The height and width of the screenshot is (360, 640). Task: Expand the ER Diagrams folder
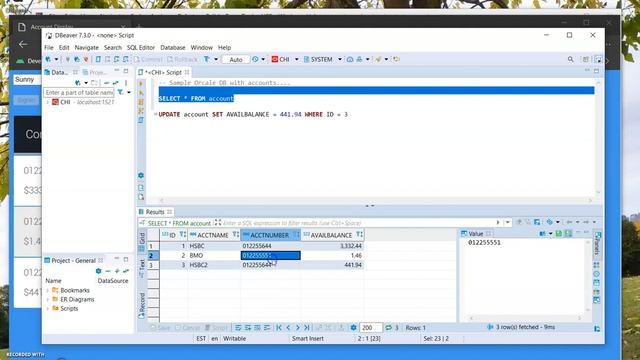click(47, 299)
